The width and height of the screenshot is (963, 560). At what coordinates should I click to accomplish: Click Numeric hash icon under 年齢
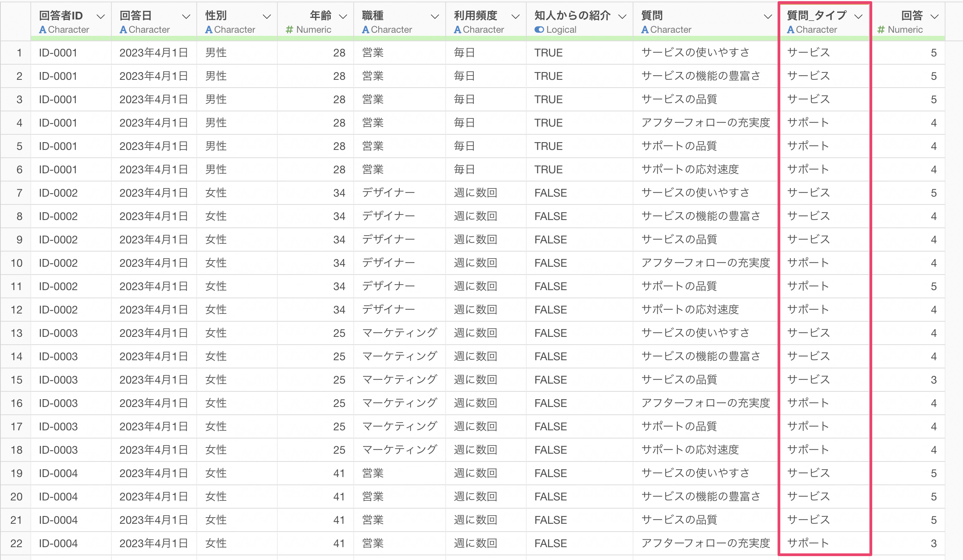289,30
